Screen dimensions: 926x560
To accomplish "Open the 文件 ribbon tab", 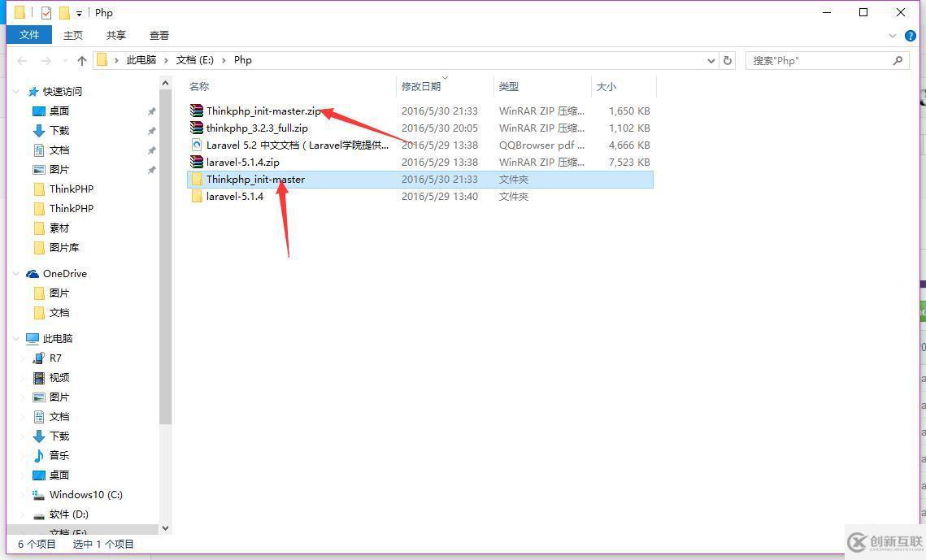I will coord(29,35).
